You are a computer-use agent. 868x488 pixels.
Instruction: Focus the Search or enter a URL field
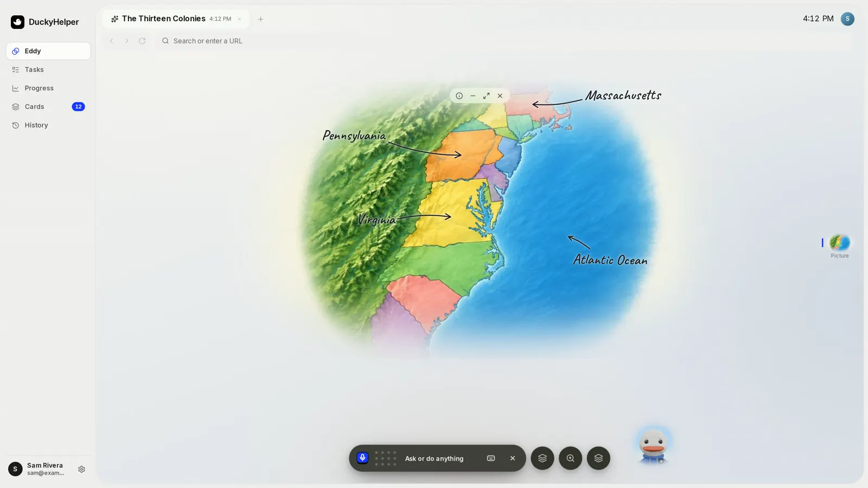point(505,41)
